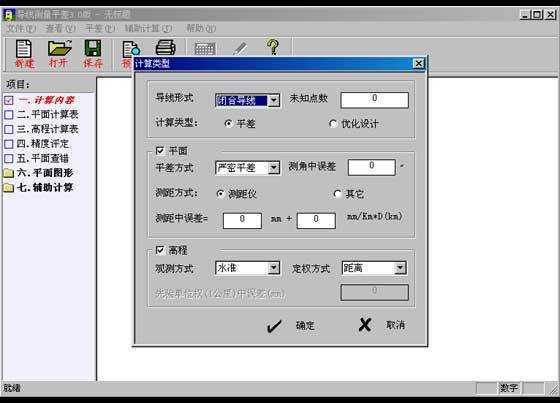Click the 就绪 status bar text
This screenshot has width=560, height=403.
tap(12, 388)
